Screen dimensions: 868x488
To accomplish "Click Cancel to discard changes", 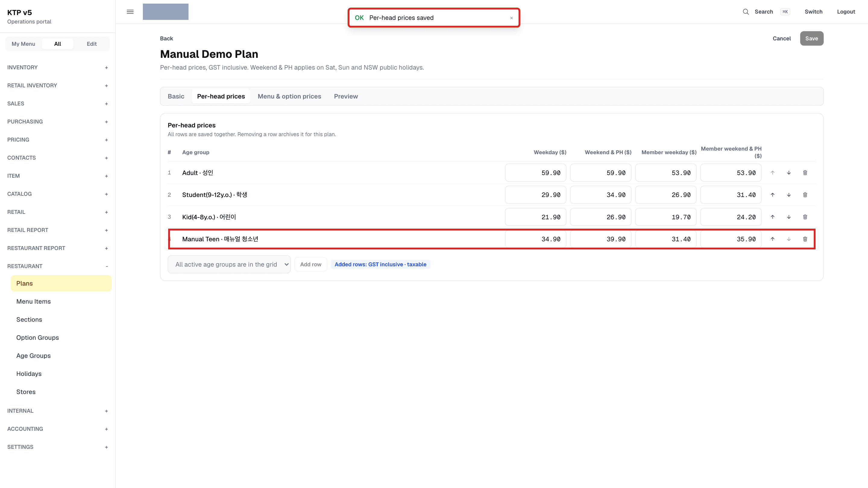I will [x=782, y=38].
